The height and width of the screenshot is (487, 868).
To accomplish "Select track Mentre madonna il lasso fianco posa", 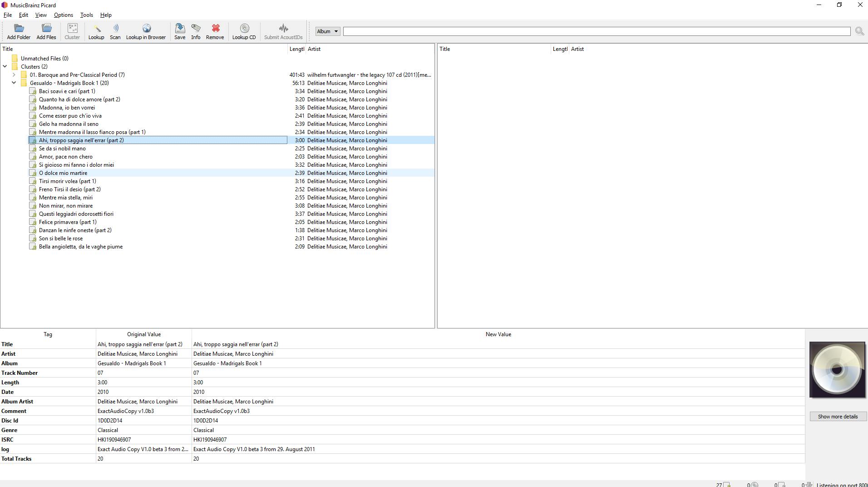I will pyautogui.click(x=92, y=132).
